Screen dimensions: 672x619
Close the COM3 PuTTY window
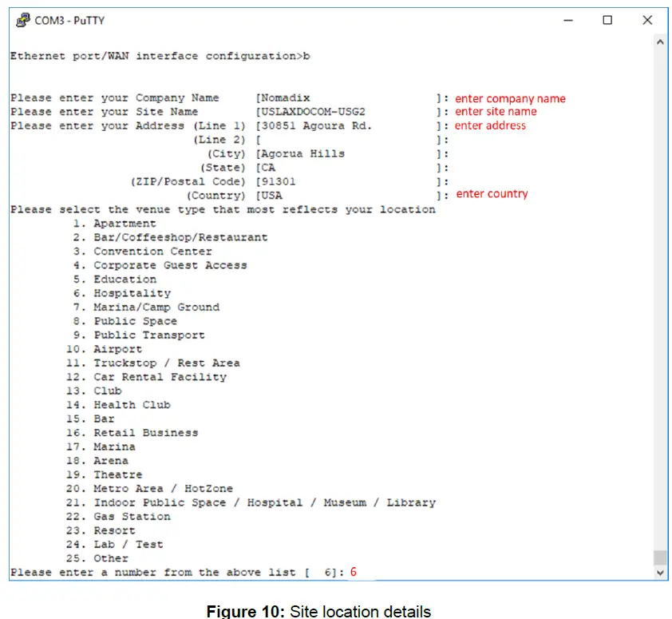pyautogui.click(x=647, y=20)
